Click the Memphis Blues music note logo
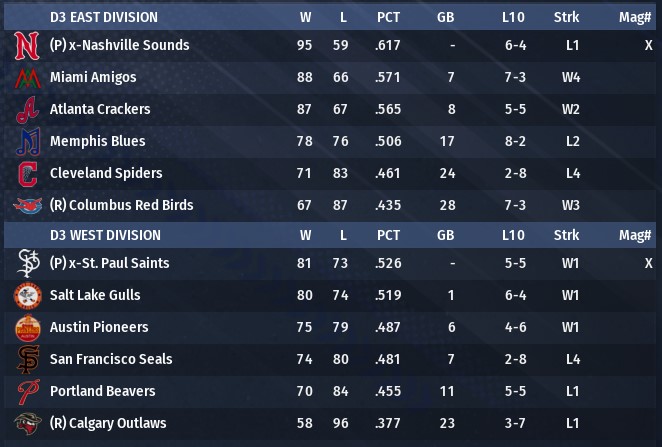Image resolution: width=662 pixels, height=447 pixels. click(x=28, y=141)
